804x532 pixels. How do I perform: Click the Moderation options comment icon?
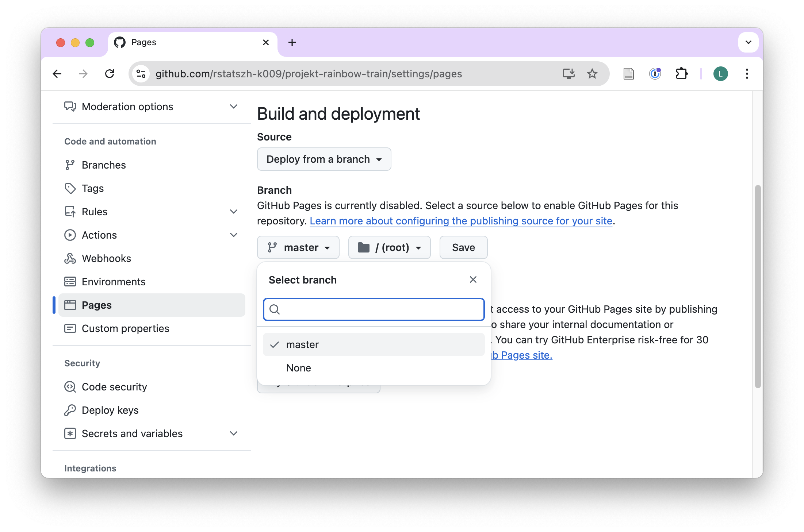(x=70, y=107)
